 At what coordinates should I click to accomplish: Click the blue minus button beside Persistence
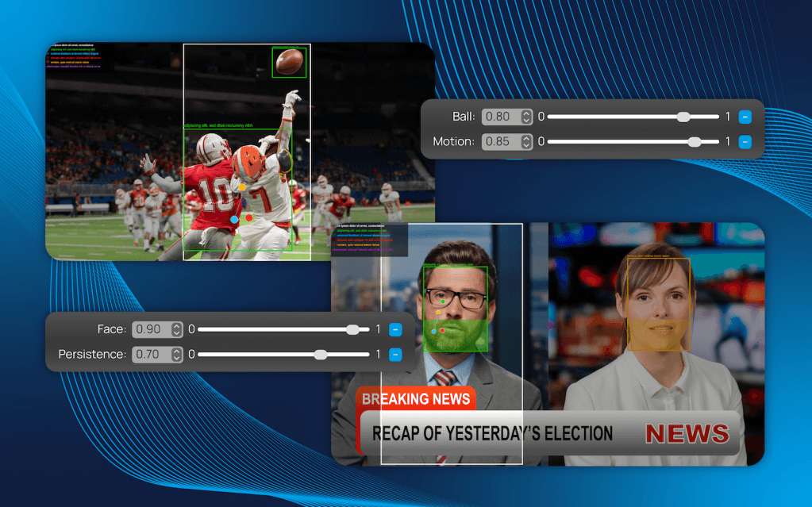(x=395, y=355)
